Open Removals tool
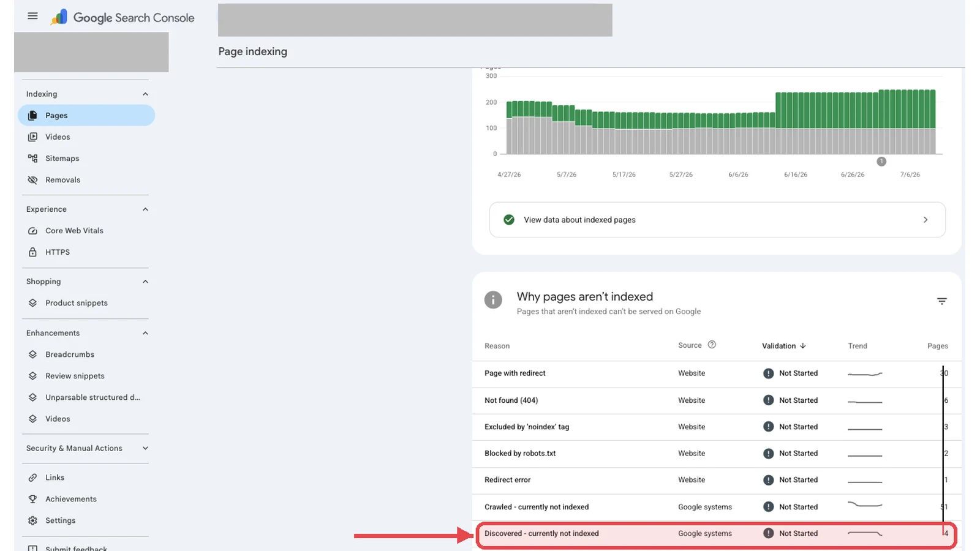980x551 pixels. tap(86, 179)
